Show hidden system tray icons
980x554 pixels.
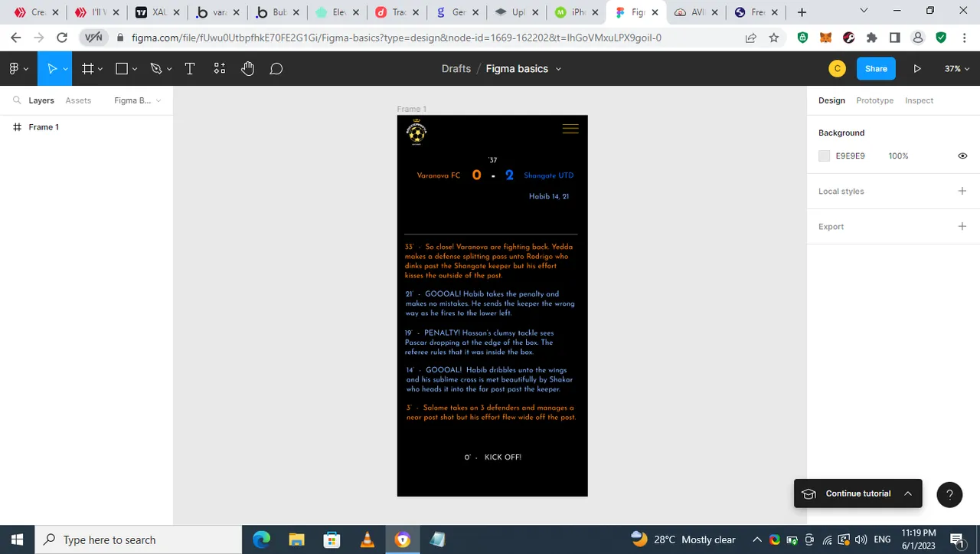(757, 539)
